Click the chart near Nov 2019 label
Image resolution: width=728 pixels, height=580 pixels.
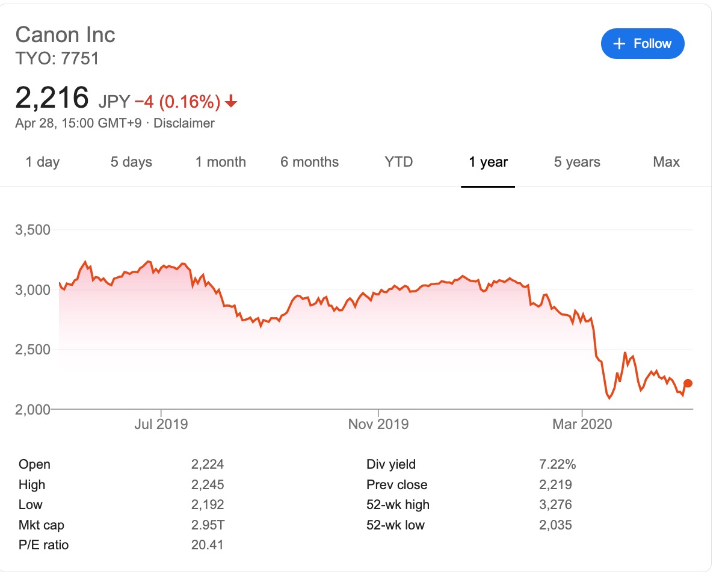click(x=378, y=424)
